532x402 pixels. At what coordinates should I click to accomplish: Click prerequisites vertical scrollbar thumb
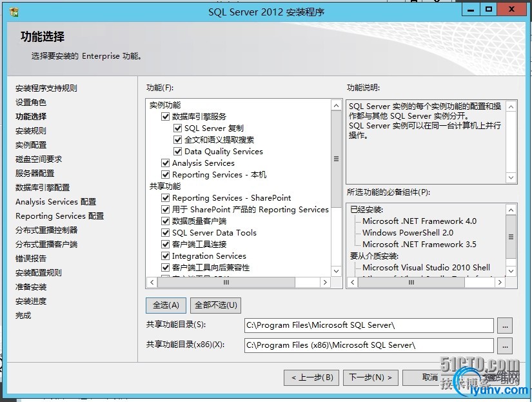coord(511,237)
